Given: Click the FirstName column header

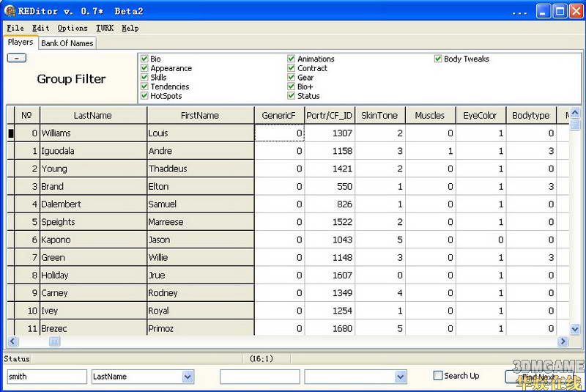Looking at the screenshot, I should 200,116.
